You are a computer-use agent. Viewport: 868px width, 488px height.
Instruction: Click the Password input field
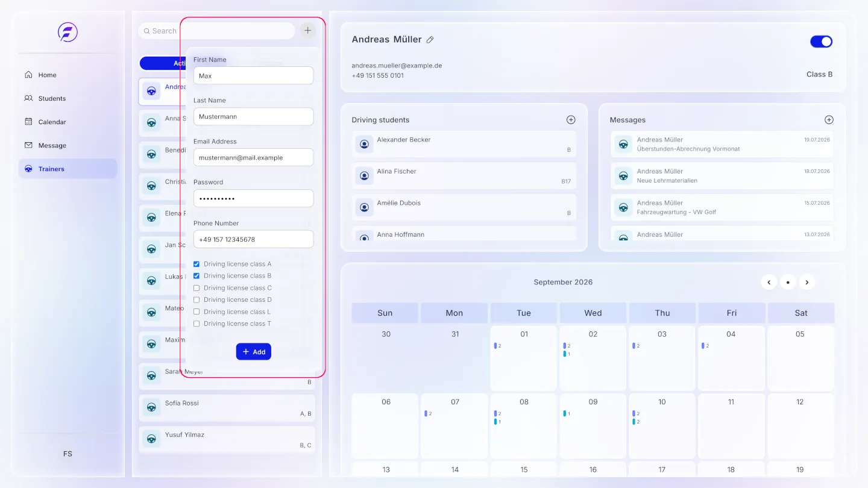[x=253, y=198]
